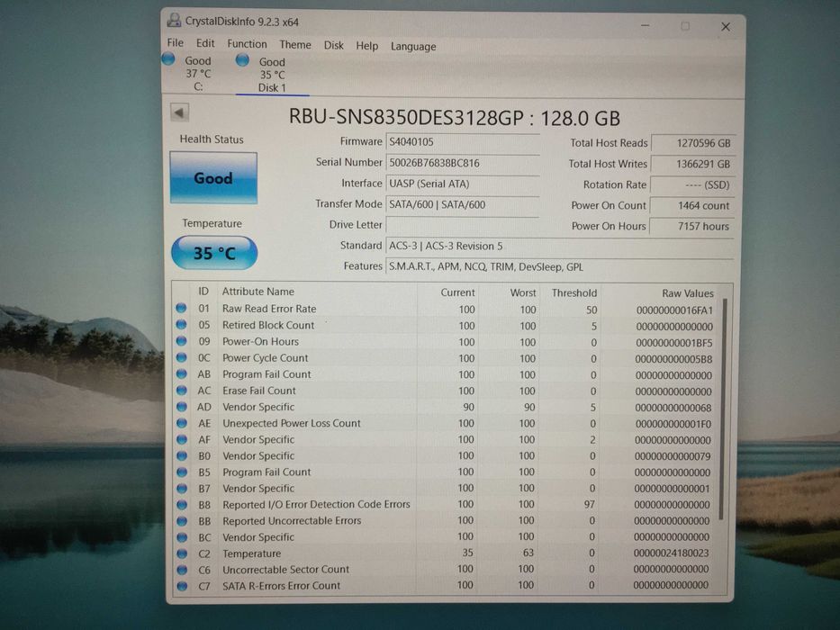The height and width of the screenshot is (630, 840).
Task: Click the status orb for BC Vendor Specific
Action: 182,537
